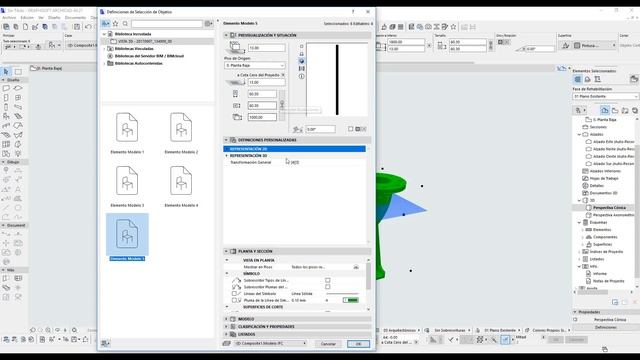Switch to the 0. Planta Baja tab
This screenshot has height=360, width=640.
click(46, 68)
